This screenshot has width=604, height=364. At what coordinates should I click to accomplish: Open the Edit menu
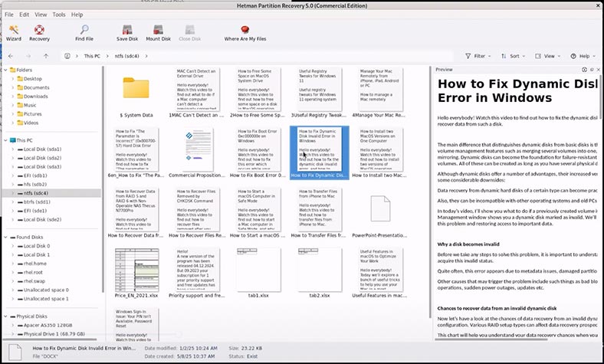(x=25, y=15)
